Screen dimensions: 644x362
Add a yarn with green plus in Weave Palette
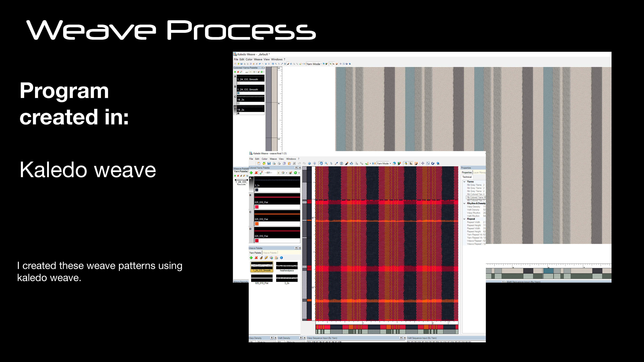[251, 258]
